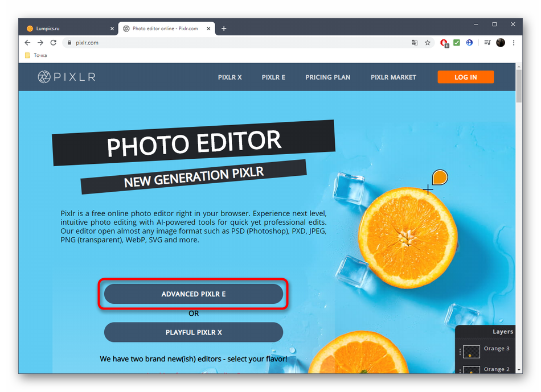Click the Layers panel heading
The image size is (541, 392).
(503, 331)
